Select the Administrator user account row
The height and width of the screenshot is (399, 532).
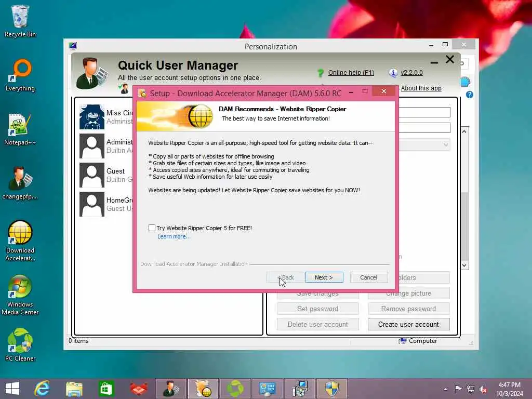106,146
